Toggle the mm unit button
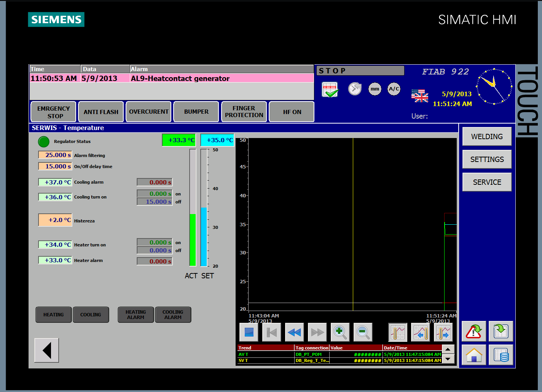This screenshot has height=392, width=542. pos(375,89)
